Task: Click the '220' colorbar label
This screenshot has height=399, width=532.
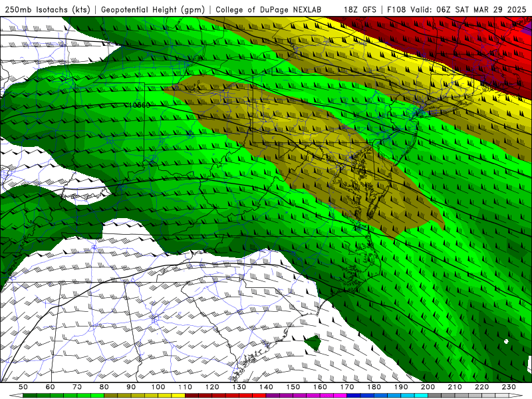Action: tap(481, 387)
